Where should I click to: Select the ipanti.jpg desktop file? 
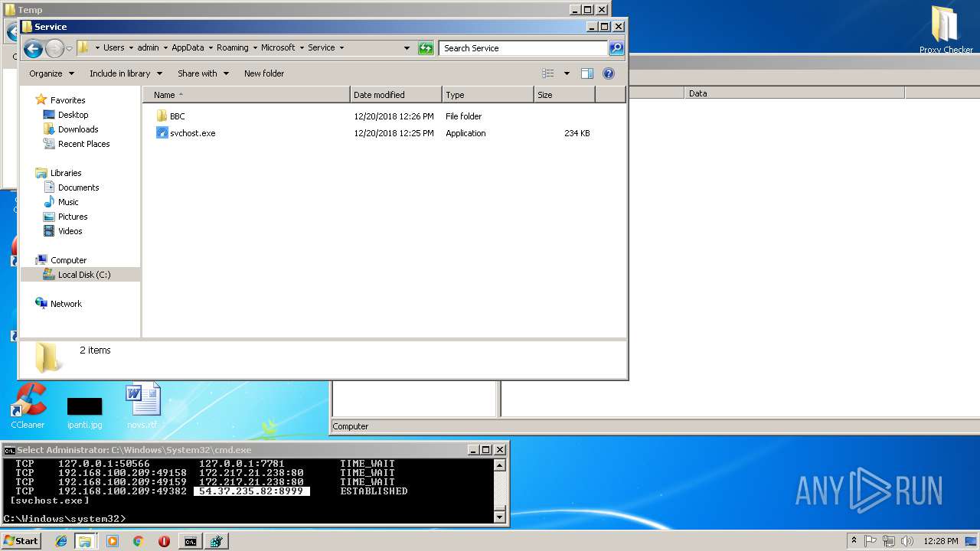[x=84, y=411]
